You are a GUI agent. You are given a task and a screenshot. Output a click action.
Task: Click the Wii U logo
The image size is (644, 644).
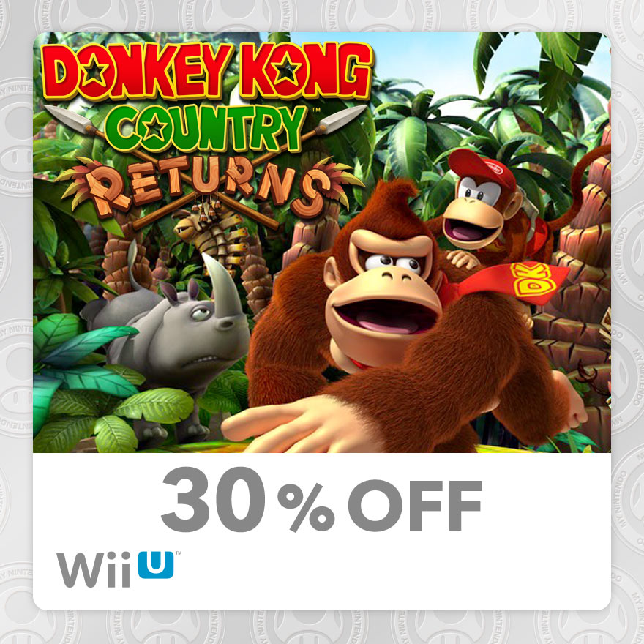119,569
